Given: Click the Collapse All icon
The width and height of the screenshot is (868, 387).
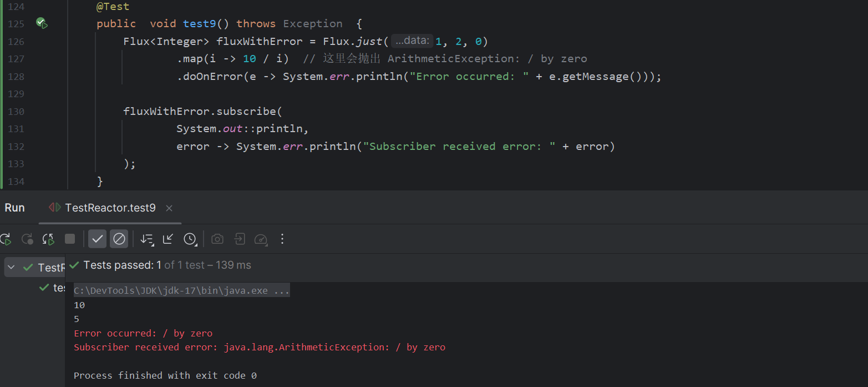Looking at the screenshot, I should pyautogui.click(x=168, y=239).
